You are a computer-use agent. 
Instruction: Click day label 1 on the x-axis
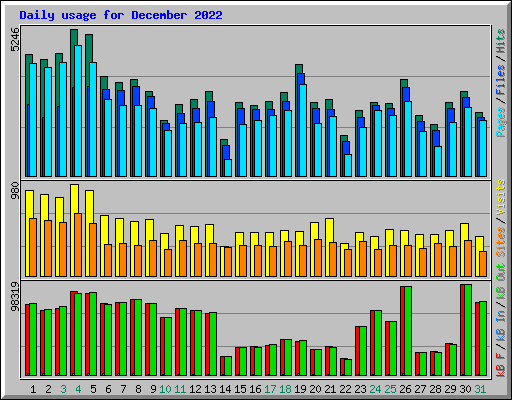(x=33, y=389)
